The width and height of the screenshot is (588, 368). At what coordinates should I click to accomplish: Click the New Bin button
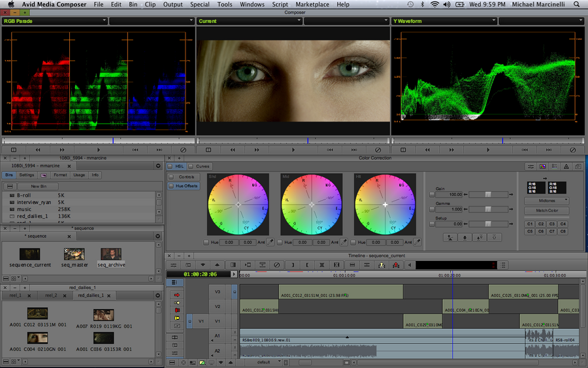pos(39,186)
